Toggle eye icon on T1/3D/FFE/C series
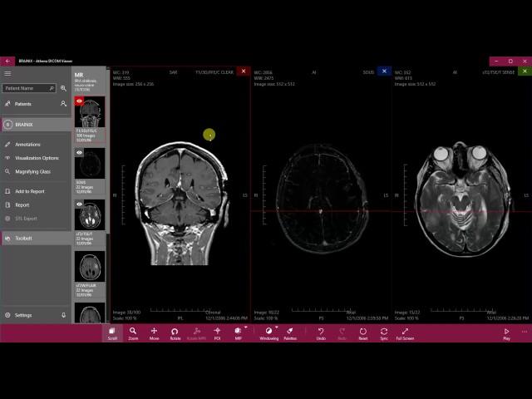The width and height of the screenshot is (532, 399). coord(80,101)
